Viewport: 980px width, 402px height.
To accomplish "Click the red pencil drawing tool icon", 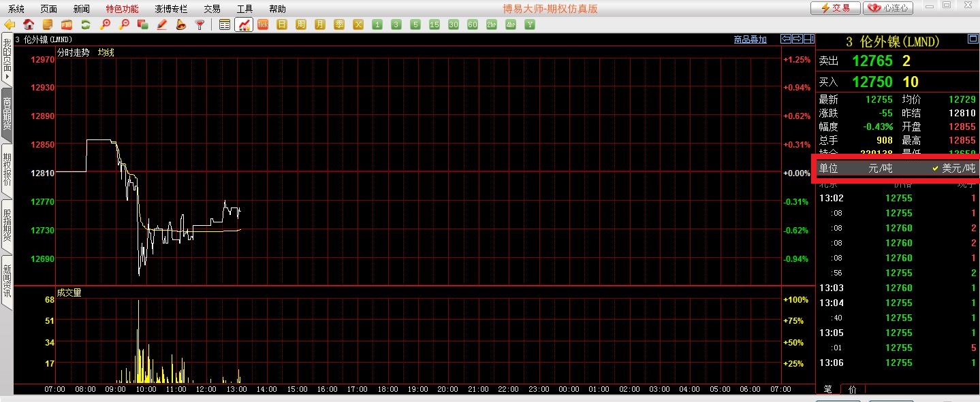I will [161, 24].
